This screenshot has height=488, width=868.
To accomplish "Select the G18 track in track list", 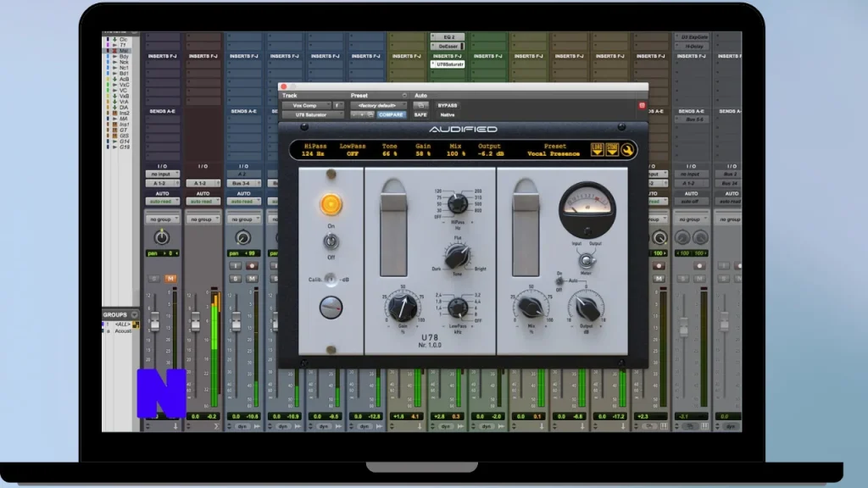I will pos(125,147).
